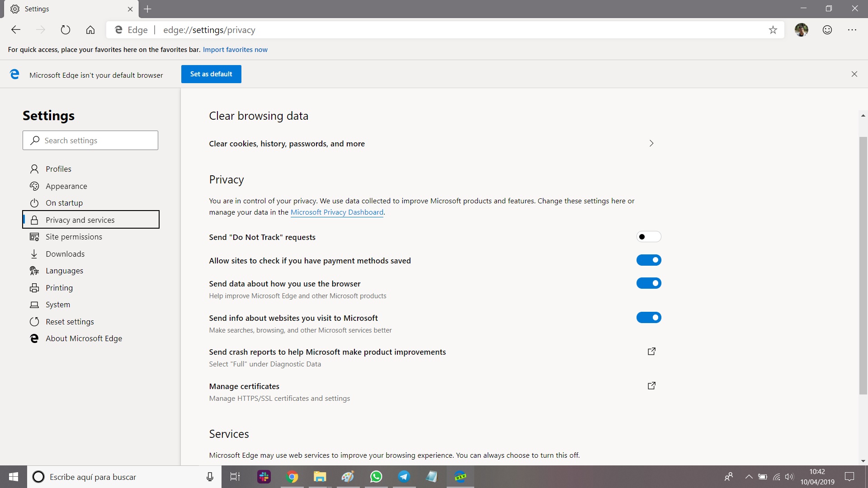
Task: Open the user profile avatar
Action: click(802, 30)
